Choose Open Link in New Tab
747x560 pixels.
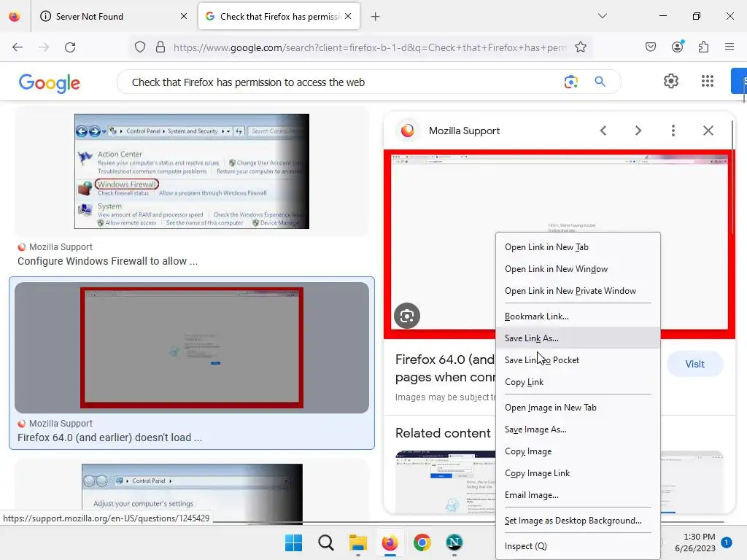(578, 247)
